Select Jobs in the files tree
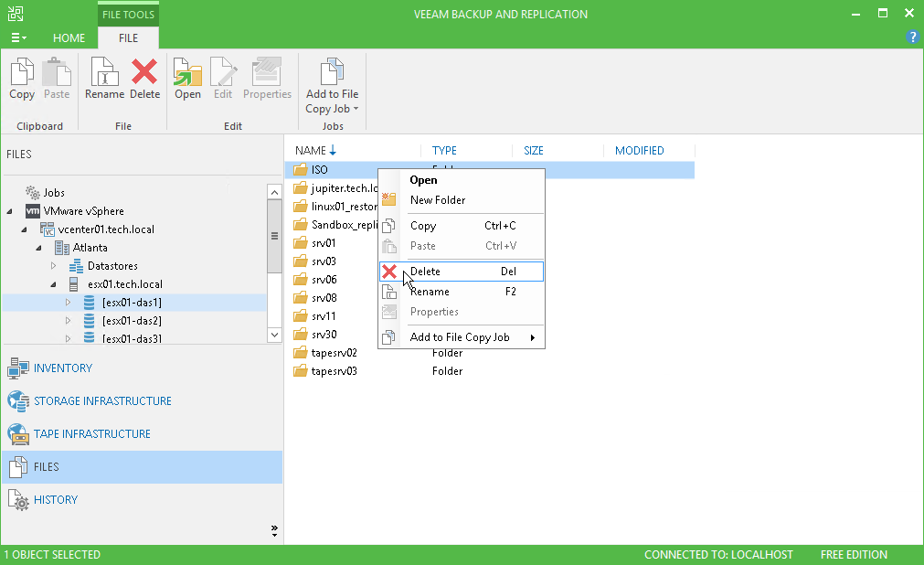924x565 pixels. tap(54, 193)
